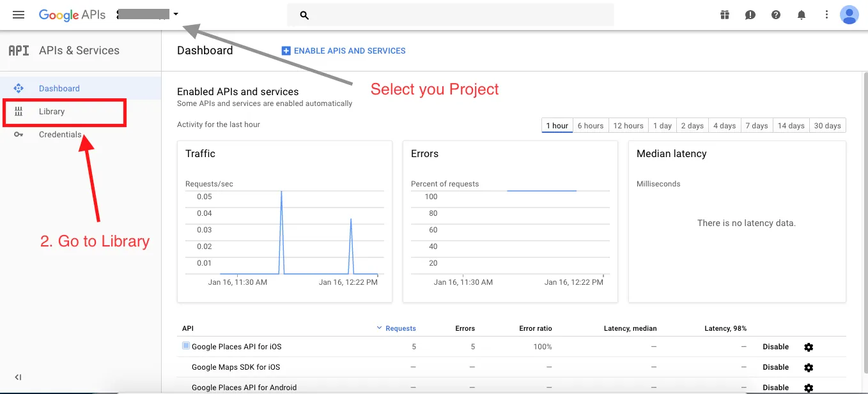Click the gift free trial icon
Image resolution: width=868 pixels, height=394 pixels.
pos(725,15)
